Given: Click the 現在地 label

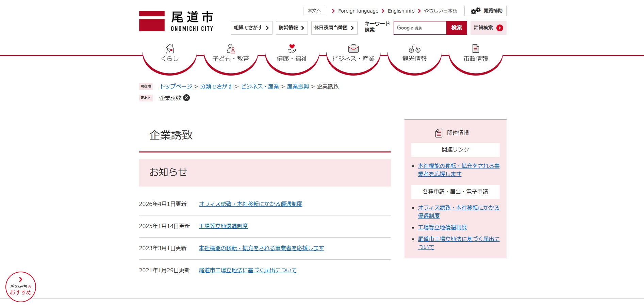Looking at the screenshot, I should [x=146, y=86].
